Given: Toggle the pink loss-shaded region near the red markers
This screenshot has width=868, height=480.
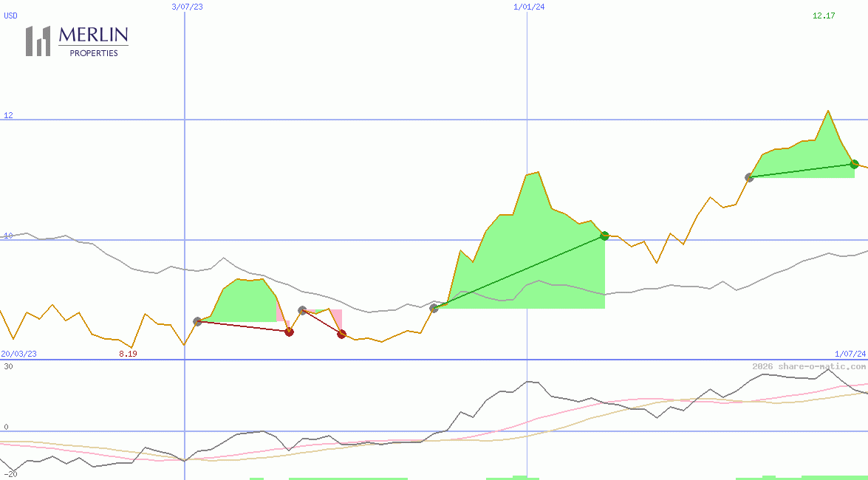Looking at the screenshot, I should [x=337, y=316].
